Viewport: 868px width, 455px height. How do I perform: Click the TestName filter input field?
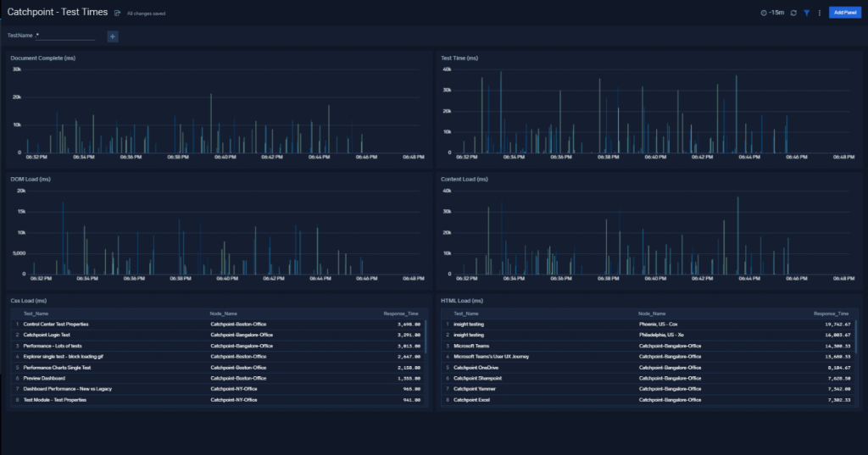(x=65, y=36)
